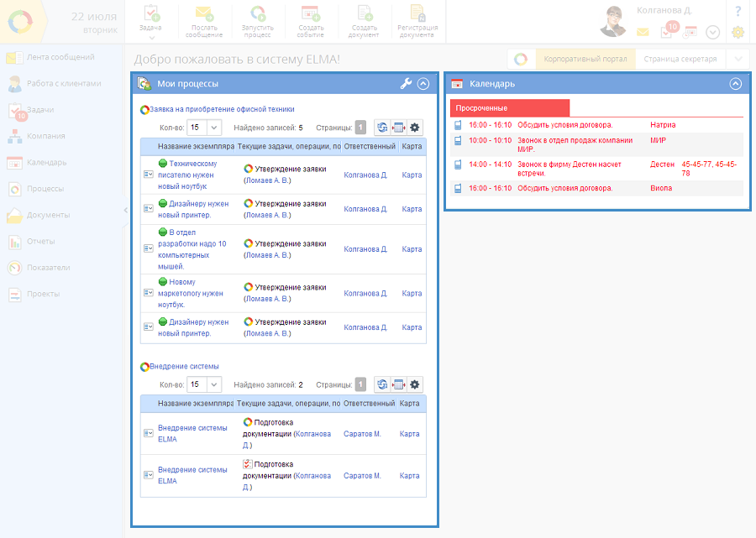Collapse the Календарь panel

tap(736, 84)
